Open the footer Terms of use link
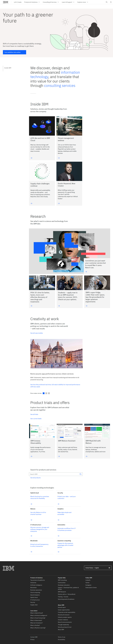 tap(61, 637)
